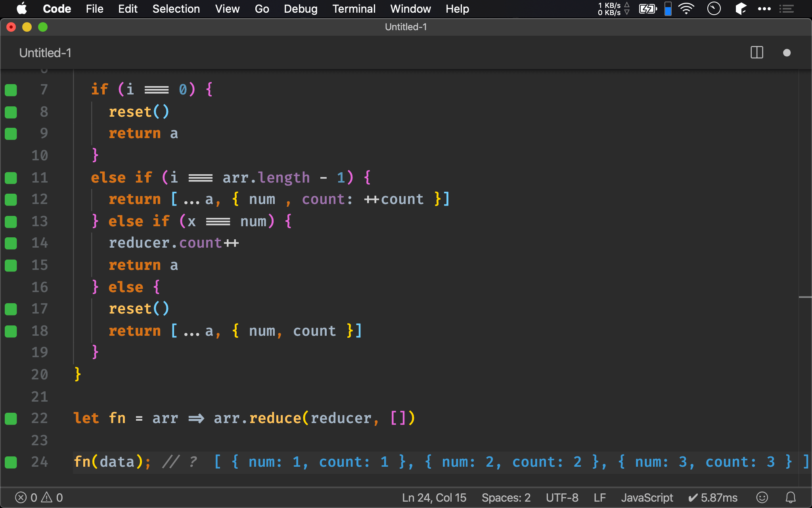Open the feedback smiley icon
812x508 pixels.
pyautogui.click(x=762, y=497)
